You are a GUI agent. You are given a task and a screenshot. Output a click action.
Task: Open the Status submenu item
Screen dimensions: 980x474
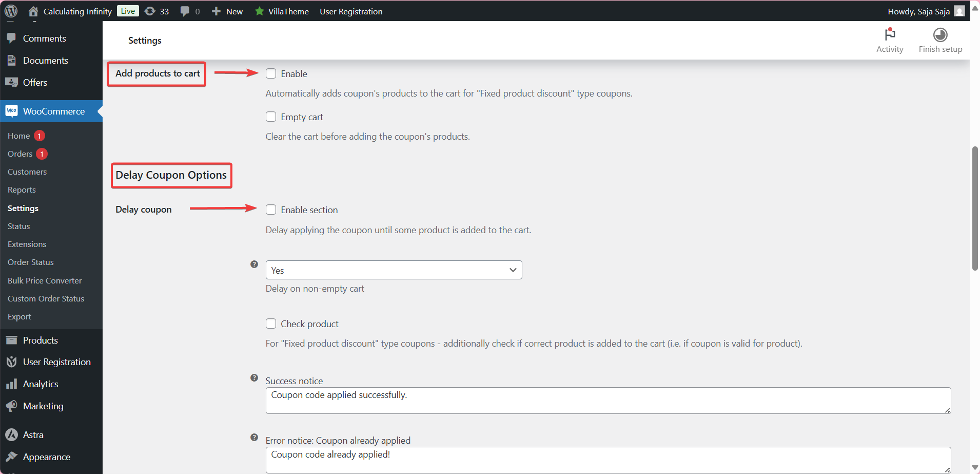19,226
